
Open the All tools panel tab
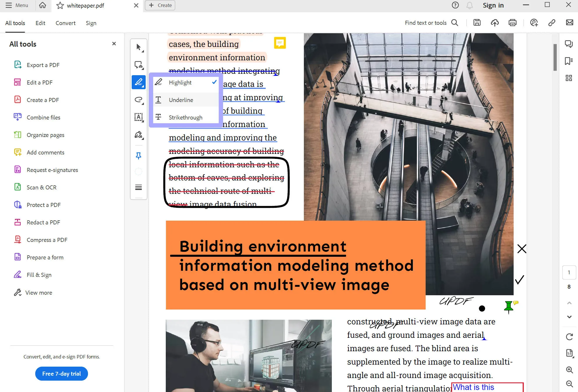15,23
